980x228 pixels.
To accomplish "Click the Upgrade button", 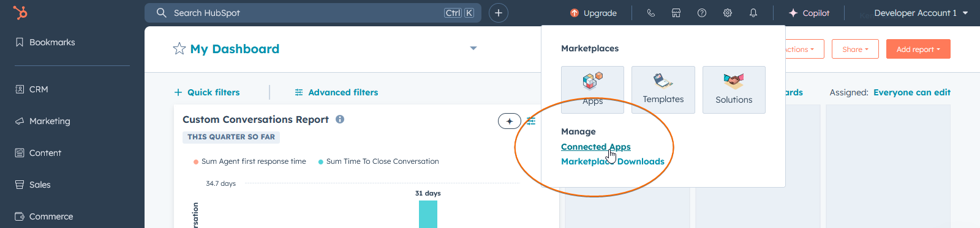I will (594, 13).
